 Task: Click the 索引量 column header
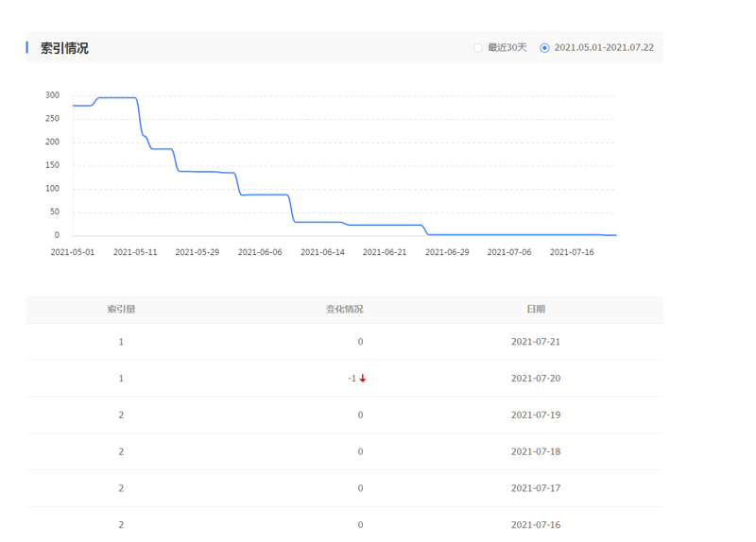coord(121,310)
